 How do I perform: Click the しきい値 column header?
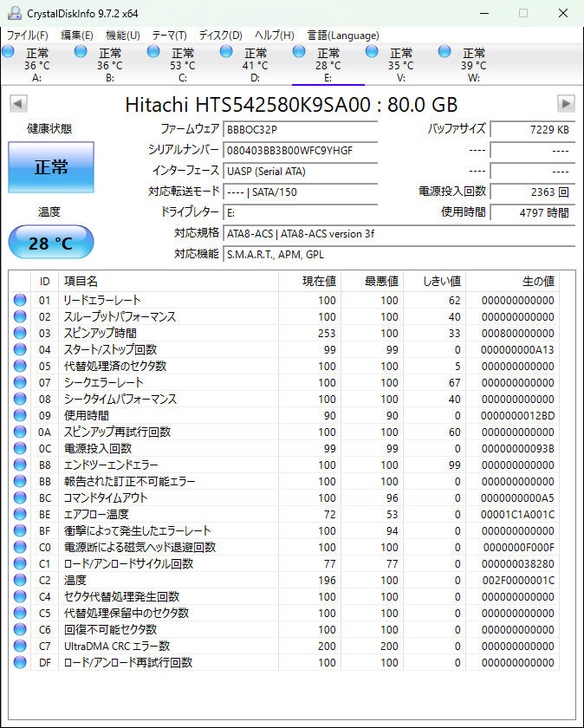coord(435,282)
